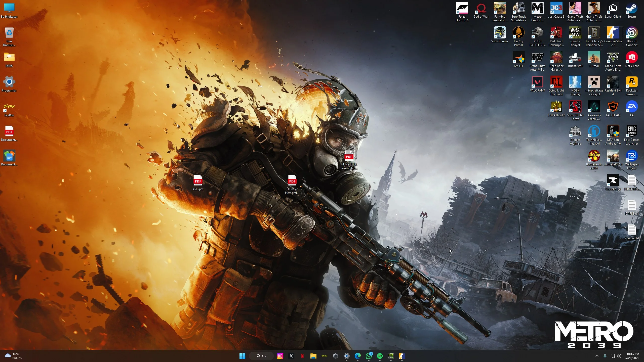
Task: Select the Rockstar Games launcher icon
Action: click(x=632, y=86)
